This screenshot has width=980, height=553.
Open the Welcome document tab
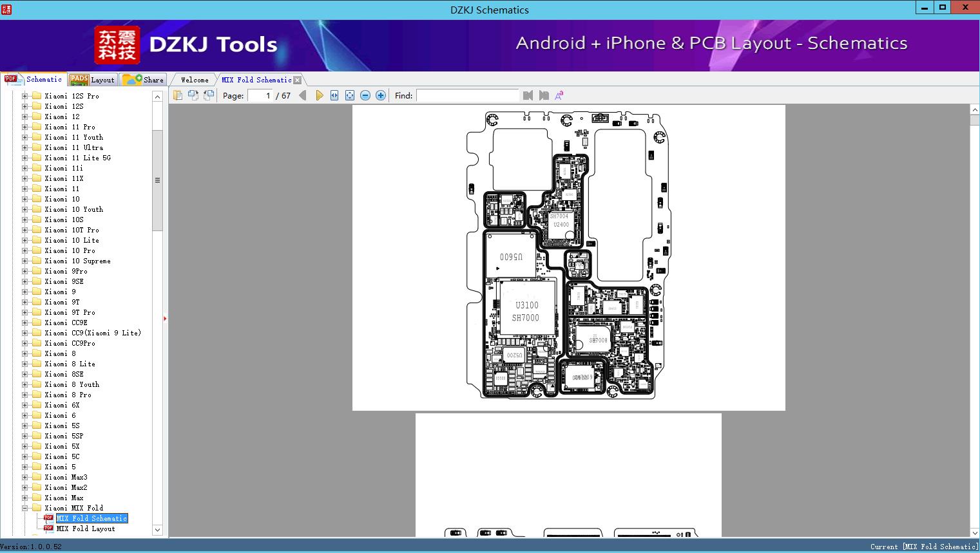(x=195, y=80)
